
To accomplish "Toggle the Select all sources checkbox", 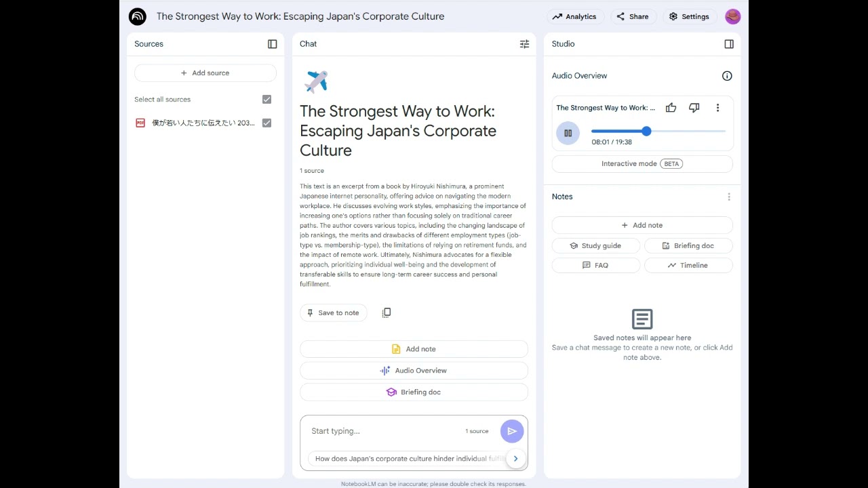I will (267, 100).
